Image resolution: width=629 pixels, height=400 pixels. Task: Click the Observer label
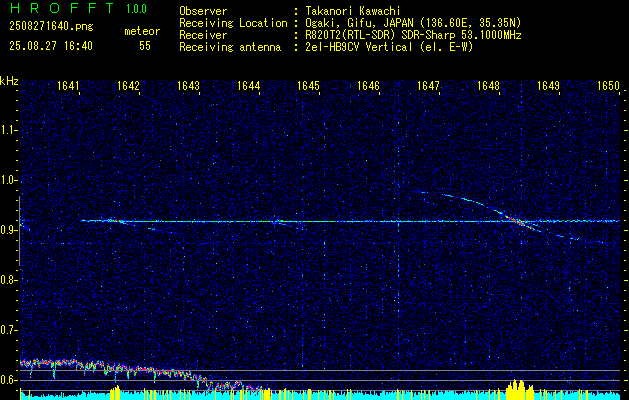[x=203, y=11]
